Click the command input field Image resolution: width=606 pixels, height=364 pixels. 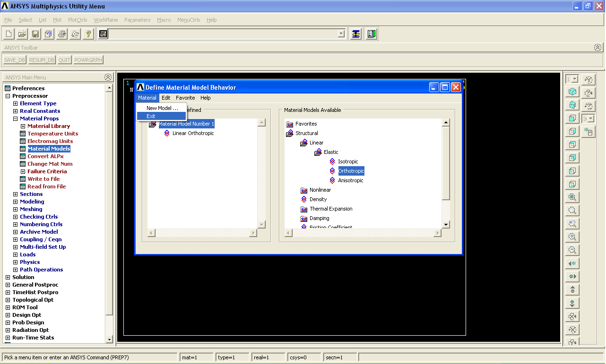(x=223, y=34)
